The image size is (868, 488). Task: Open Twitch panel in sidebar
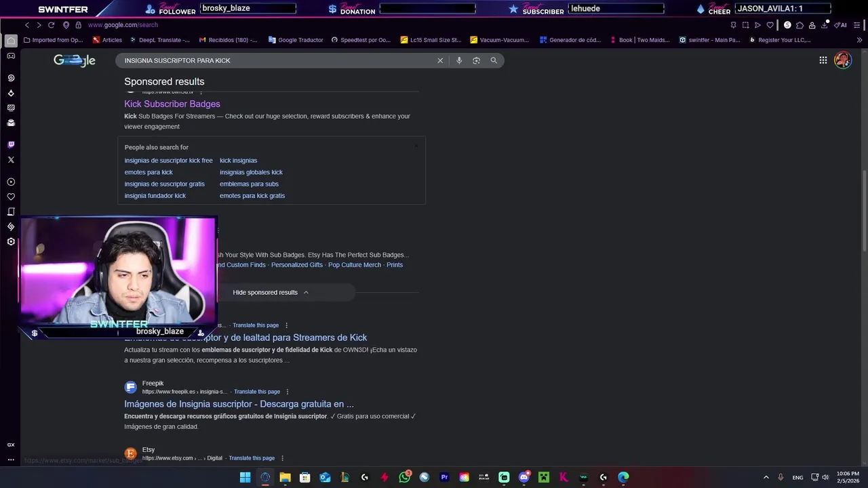click(x=11, y=144)
